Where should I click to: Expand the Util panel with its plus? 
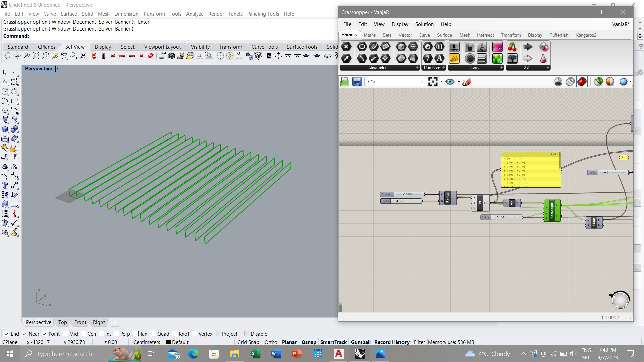548,67
